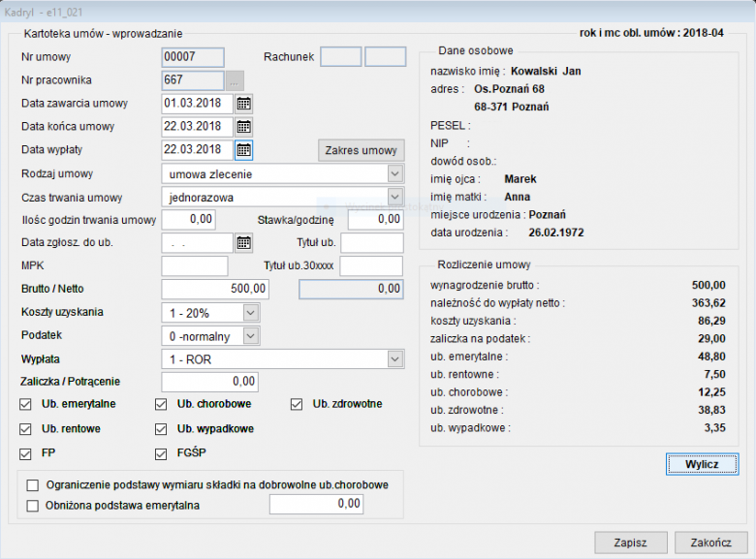Save the contract with Zapisz
756x559 pixels.
[631, 543]
